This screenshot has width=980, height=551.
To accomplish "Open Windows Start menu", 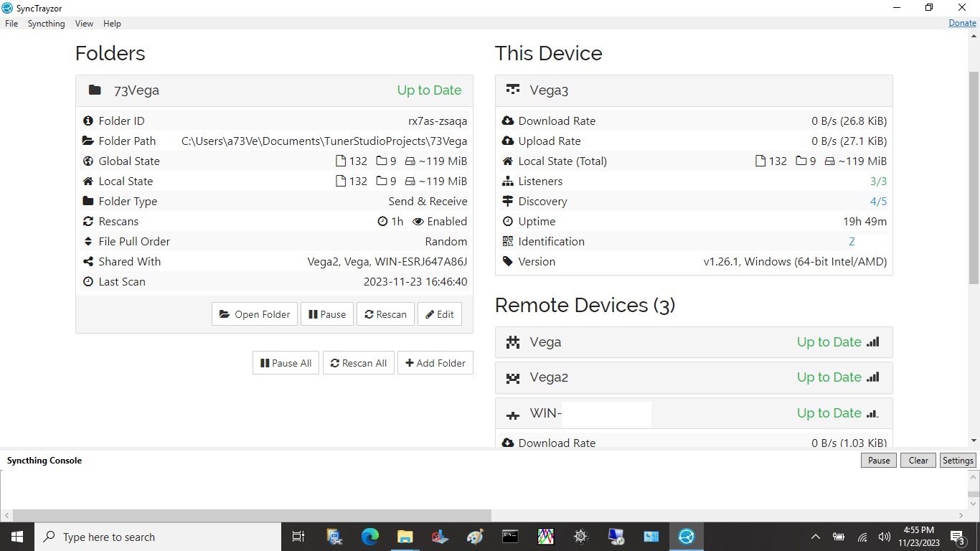I will click(x=17, y=537).
